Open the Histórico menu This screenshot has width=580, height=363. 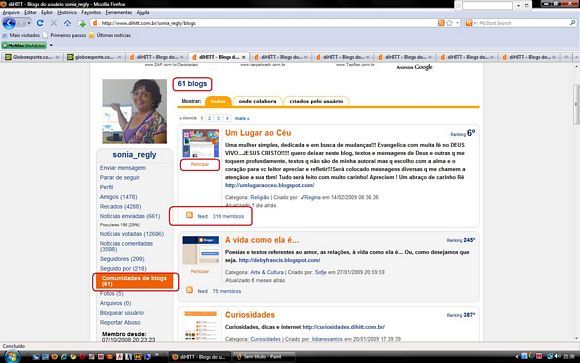pyautogui.click(x=67, y=12)
